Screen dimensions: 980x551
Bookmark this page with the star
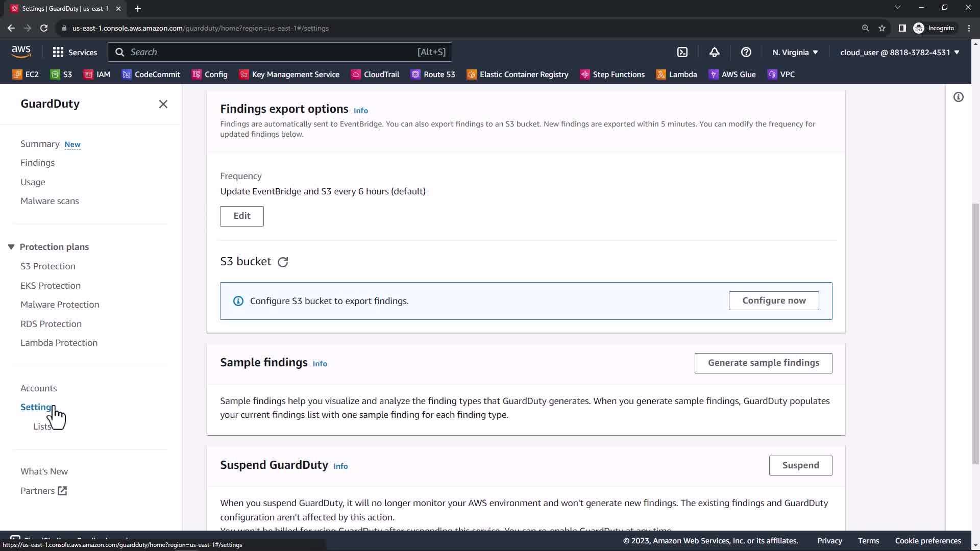coord(881,28)
